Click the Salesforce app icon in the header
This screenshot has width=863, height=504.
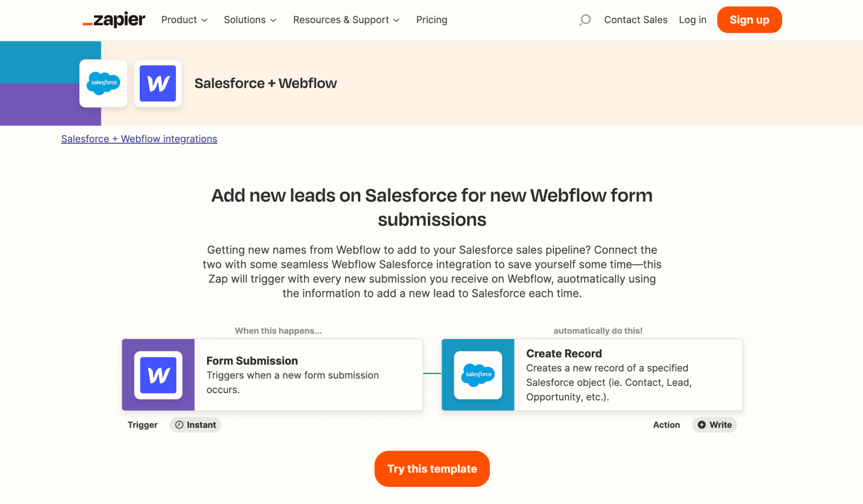tap(103, 84)
